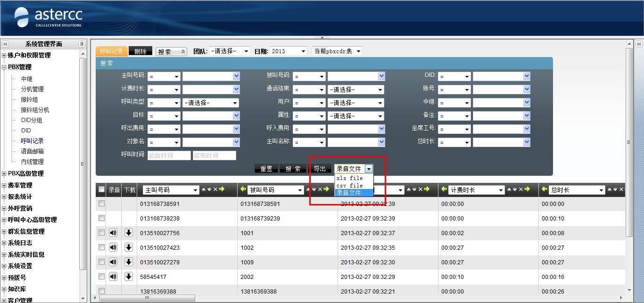Check the row for 013168738591
644x303 pixels.
101,204
